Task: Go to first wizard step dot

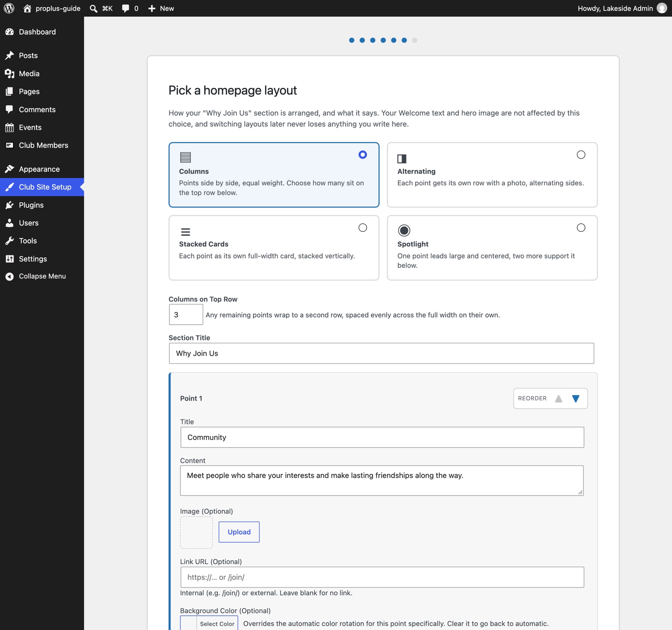Action: (x=352, y=40)
